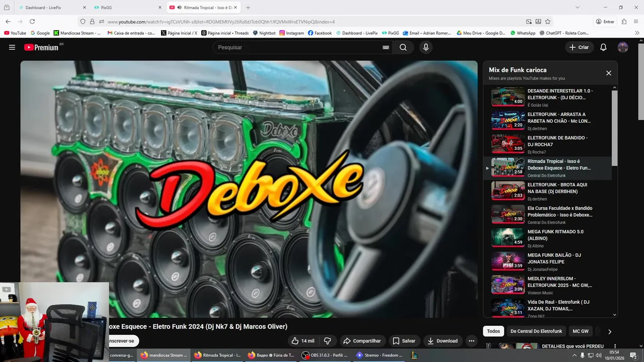Screen dimensions: 644x362
Task: Open the Nightbot bookmark
Action: pos(264,33)
